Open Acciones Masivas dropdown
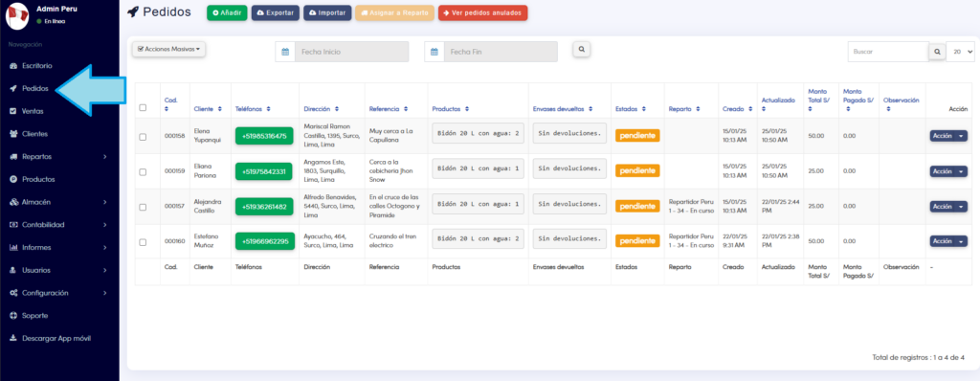This screenshot has height=381, width=980. point(168,49)
